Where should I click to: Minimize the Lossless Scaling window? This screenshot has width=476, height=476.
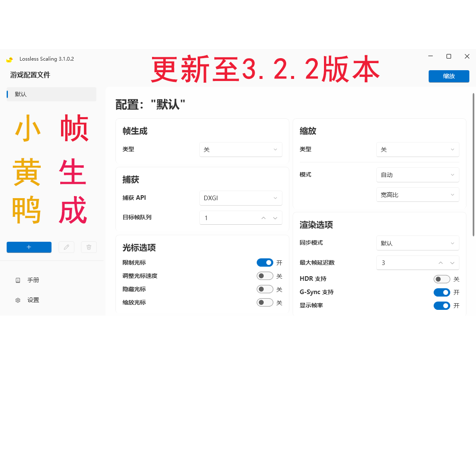pos(430,56)
